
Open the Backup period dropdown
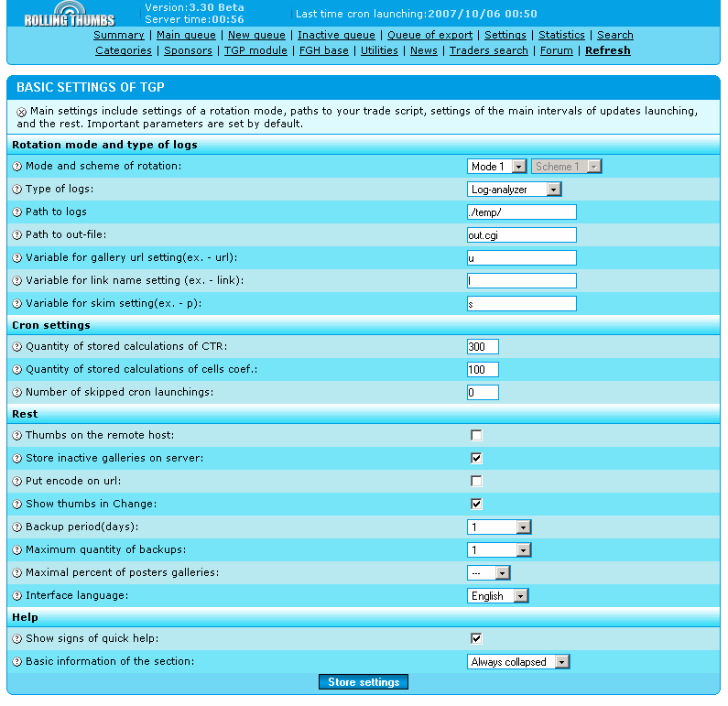tap(499, 527)
